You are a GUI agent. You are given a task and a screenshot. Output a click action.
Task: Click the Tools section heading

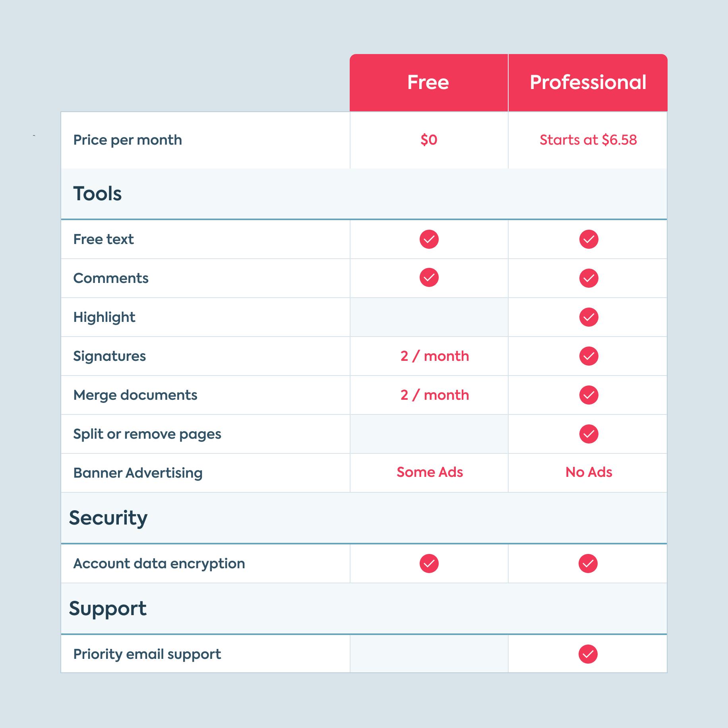pyautogui.click(x=97, y=194)
